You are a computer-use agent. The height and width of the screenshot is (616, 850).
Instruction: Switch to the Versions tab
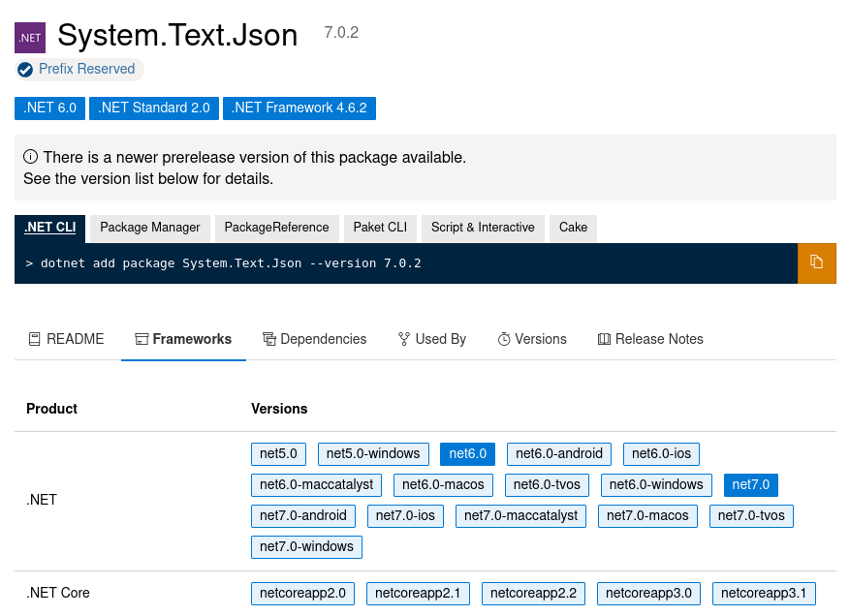click(x=532, y=339)
